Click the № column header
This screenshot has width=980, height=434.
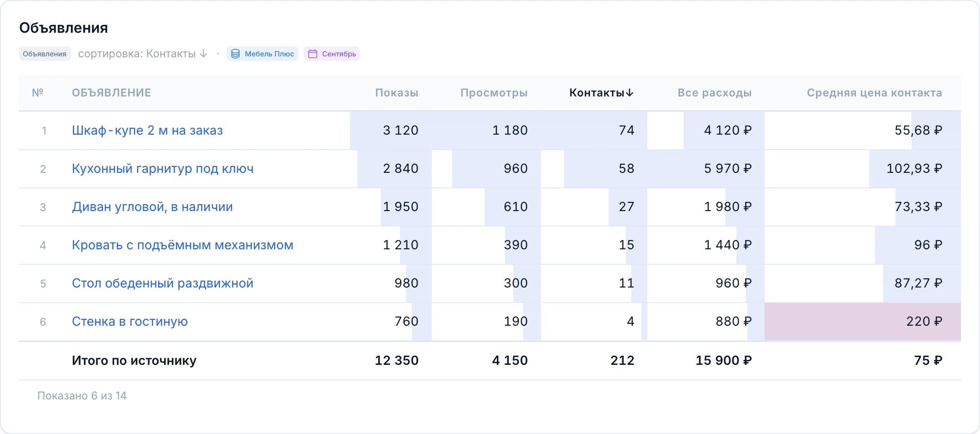coord(38,93)
